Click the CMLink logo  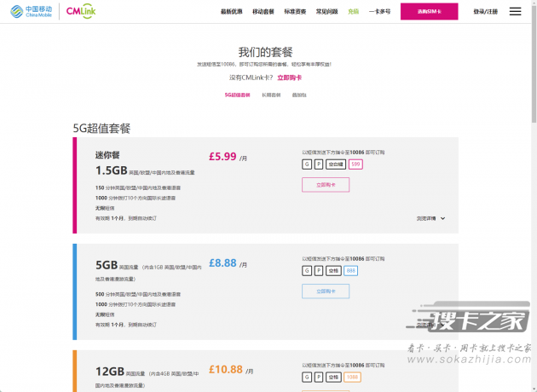coord(81,11)
